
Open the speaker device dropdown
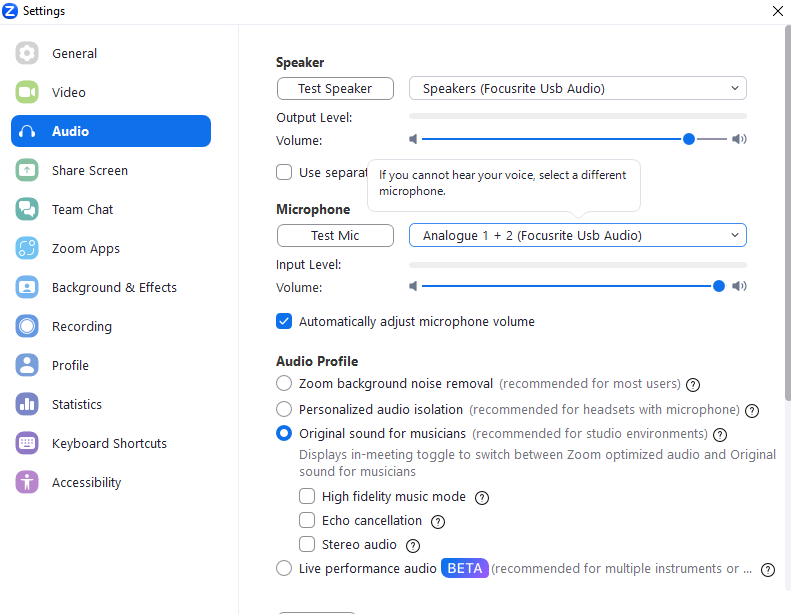point(577,88)
